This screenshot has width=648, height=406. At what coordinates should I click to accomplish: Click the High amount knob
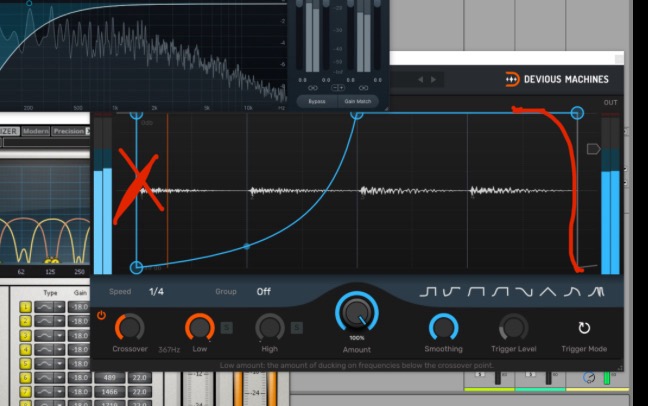click(269, 327)
